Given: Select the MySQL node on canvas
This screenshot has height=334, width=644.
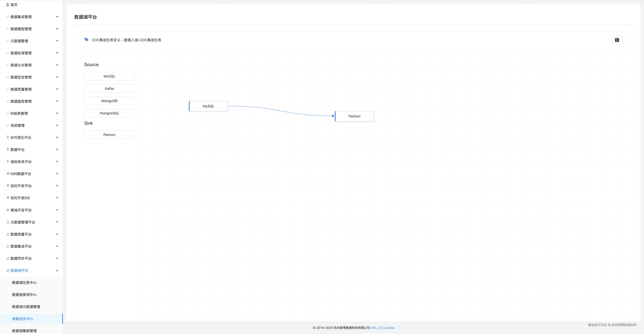Looking at the screenshot, I should 208,106.
